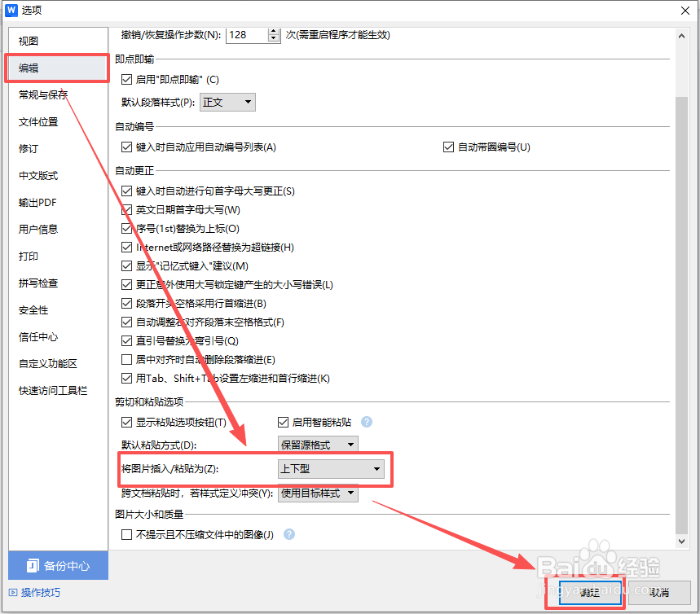Increase the undo steps spinner value
This screenshot has height=614, width=700.
pos(274,31)
